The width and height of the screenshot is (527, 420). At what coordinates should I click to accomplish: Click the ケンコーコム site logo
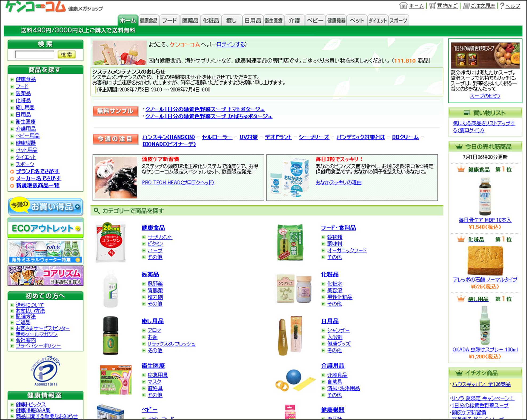click(36, 7)
